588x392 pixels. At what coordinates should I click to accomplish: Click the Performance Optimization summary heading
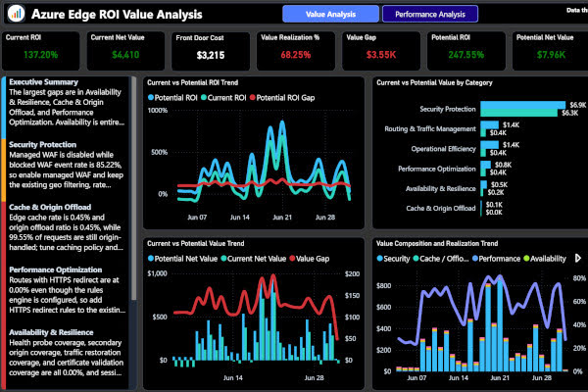(56, 269)
